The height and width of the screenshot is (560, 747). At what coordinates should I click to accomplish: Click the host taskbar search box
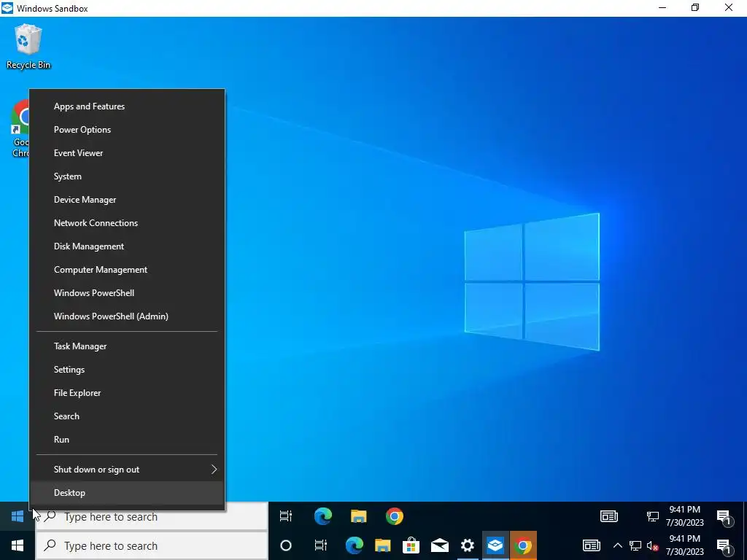tap(152, 545)
